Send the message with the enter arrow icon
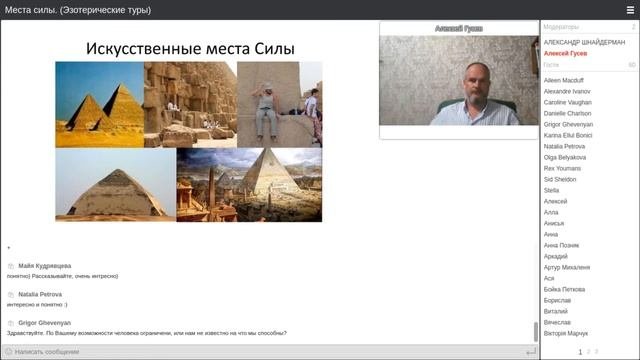Screen dimensions: 640x360 click(531, 351)
